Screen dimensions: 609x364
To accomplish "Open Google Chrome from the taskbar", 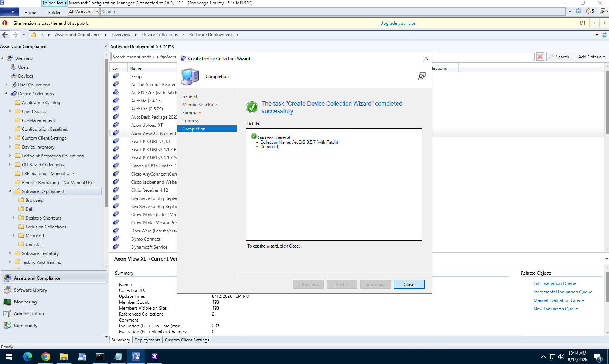I will pos(46,356).
